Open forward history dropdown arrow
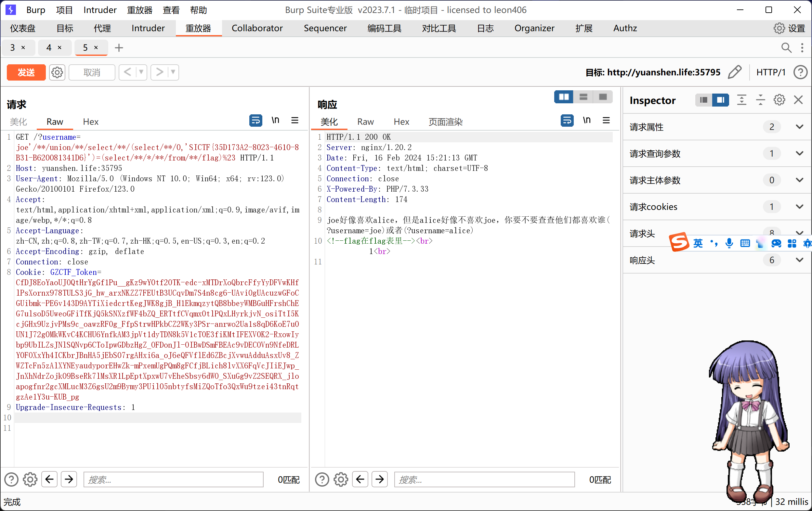812x511 pixels. [173, 72]
